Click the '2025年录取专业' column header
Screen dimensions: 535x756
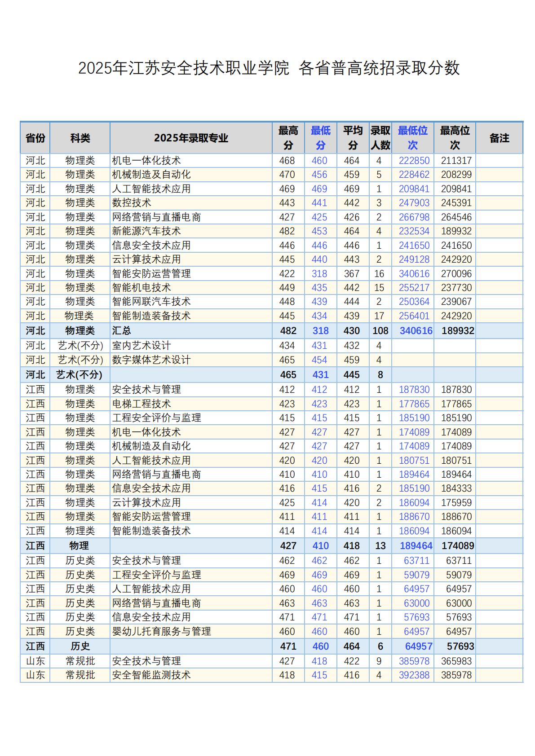(x=191, y=138)
